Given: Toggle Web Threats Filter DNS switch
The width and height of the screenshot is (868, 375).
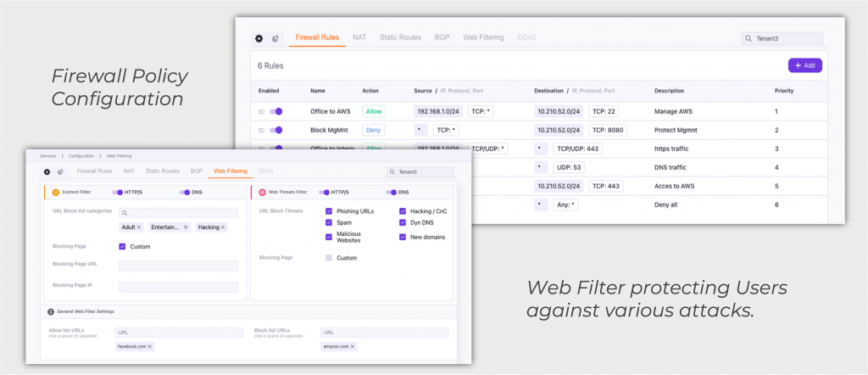Looking at the screenshot, I should (x=392, y=193).
